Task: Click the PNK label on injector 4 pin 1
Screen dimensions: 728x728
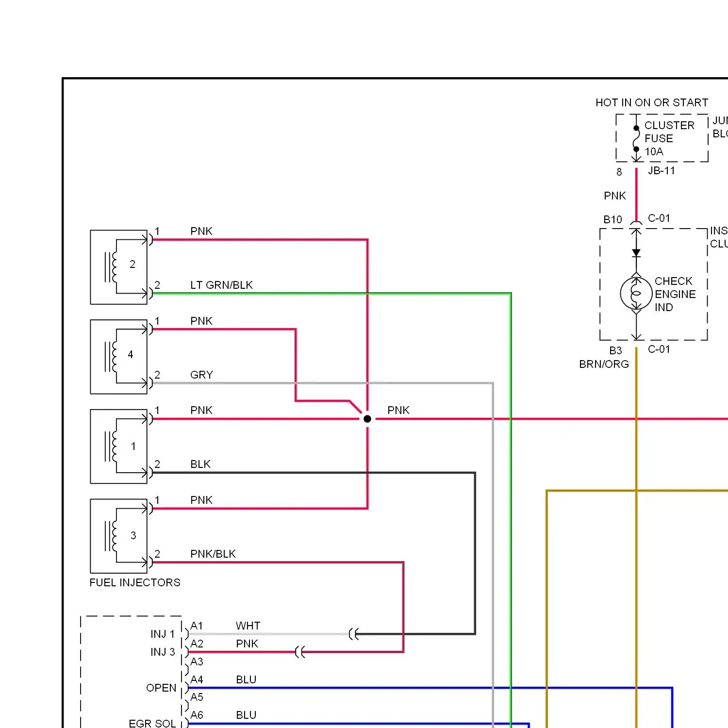Action: (x=201, y=321)
